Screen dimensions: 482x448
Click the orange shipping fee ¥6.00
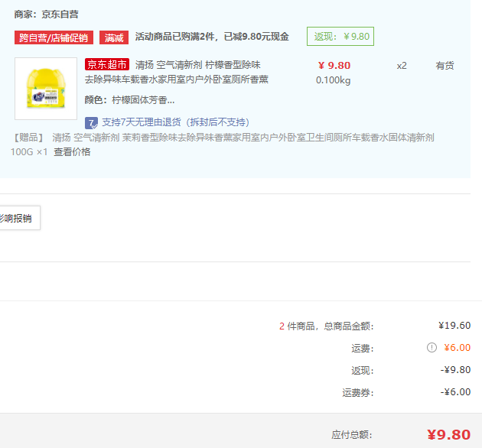(457, 348)
